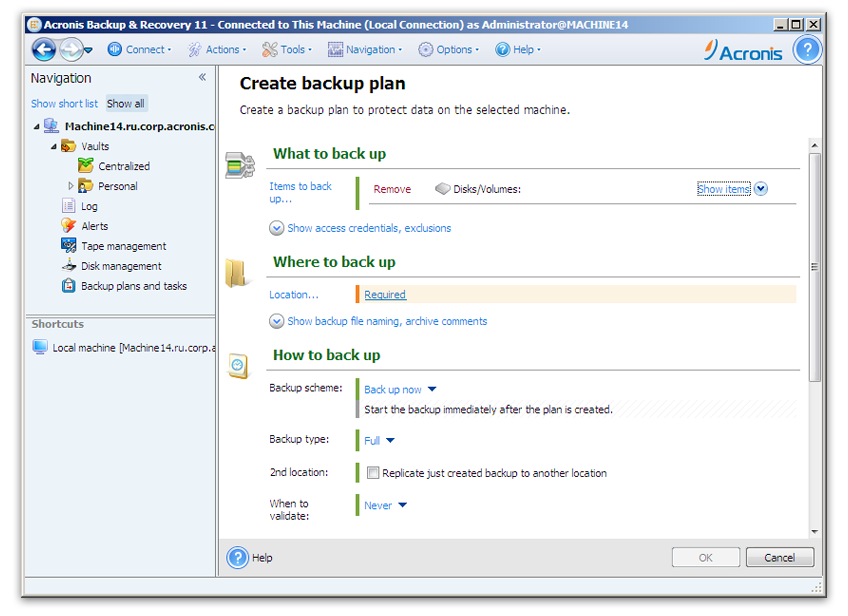Open the navigation history dropdown arrow

(89, 50)
